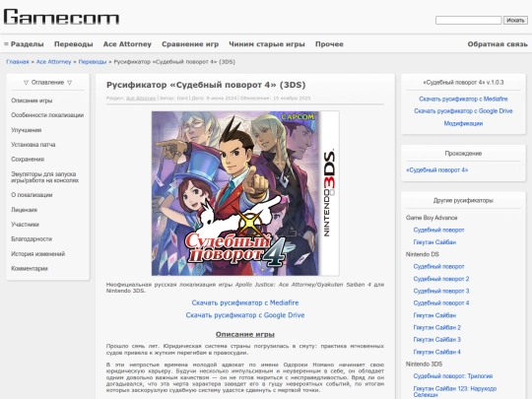This screenshot has height=399, width=532.
Task: Click Скачать русификатор с Google Drive in article
Action: [x=245, y=315]
